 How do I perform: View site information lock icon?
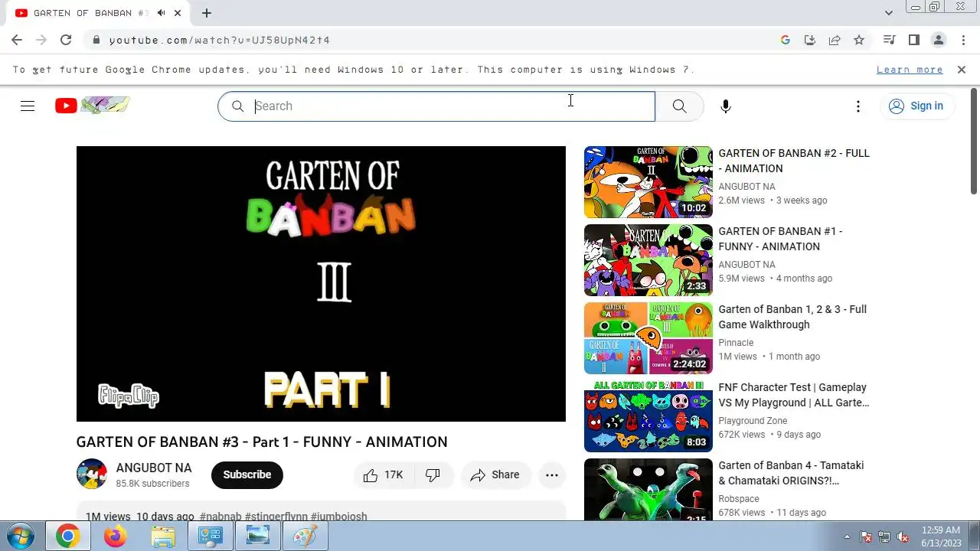pyautogui.click(x=96, y=40)
